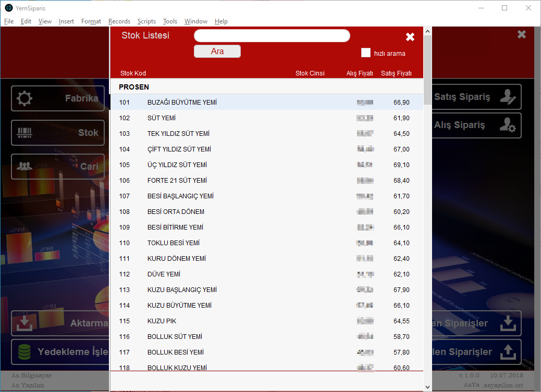Select KUZU BÜYÜTME YEMİ row
This screenshot has height=392, width=541.
[x=266, y=306]
